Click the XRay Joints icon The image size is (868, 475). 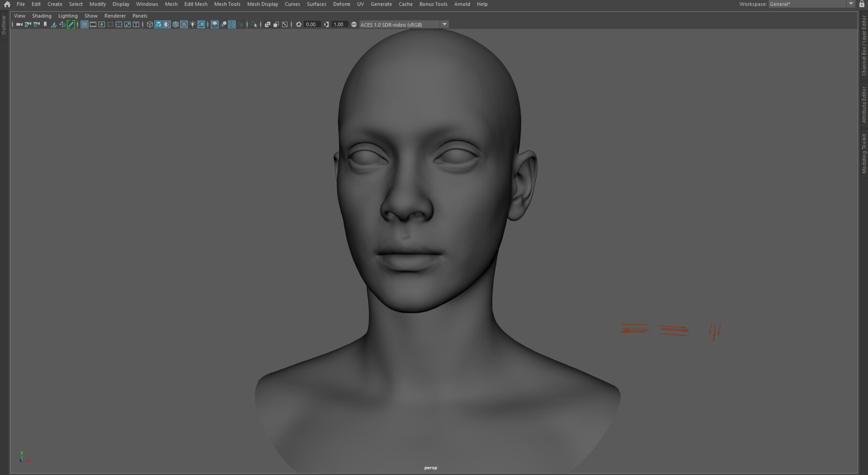point(285,25)
